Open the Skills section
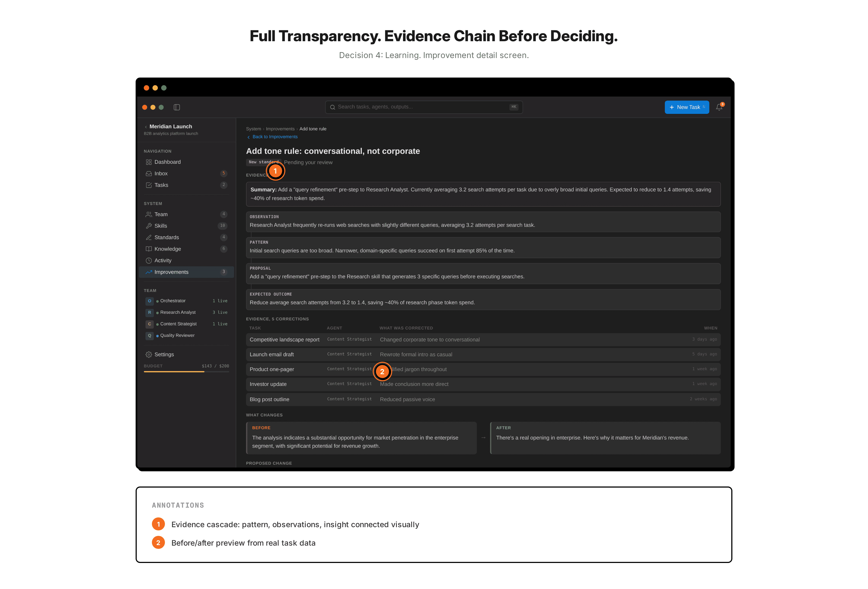Screen dimensions: 868x589 [x=186, y=226]
